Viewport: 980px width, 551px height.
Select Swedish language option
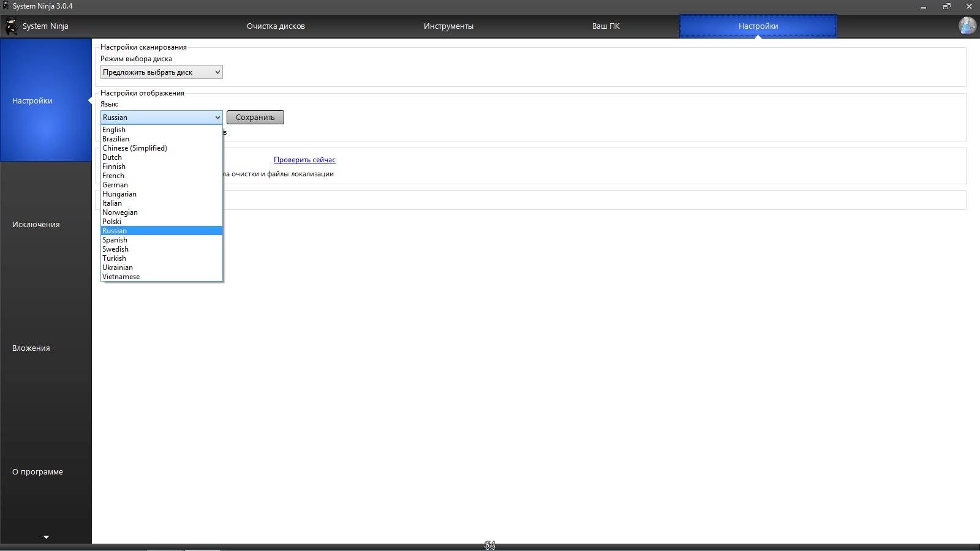[x=161, y=249]
